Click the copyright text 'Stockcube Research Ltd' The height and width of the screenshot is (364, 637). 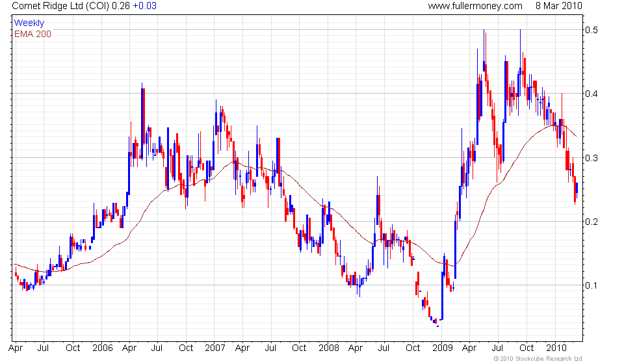click(x=549, y=359)
